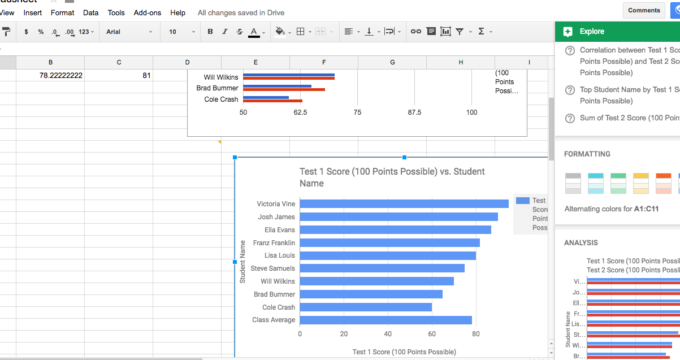This screenshot has height=360, width=680.
Task: Apply the cyan alternating colors swatch
Action: [595, 183]
